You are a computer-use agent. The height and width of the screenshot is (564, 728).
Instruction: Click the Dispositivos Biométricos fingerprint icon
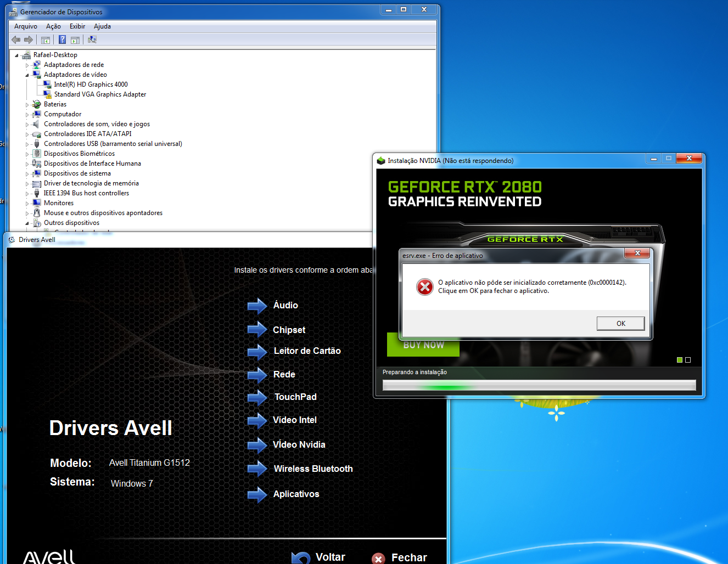click(x=37, y=154)
